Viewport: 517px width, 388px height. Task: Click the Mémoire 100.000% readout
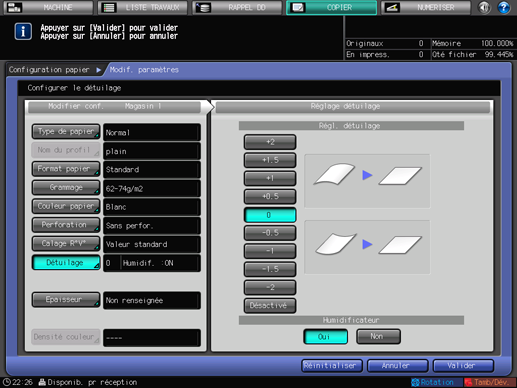pyautogui.click(x=473, y=43)
